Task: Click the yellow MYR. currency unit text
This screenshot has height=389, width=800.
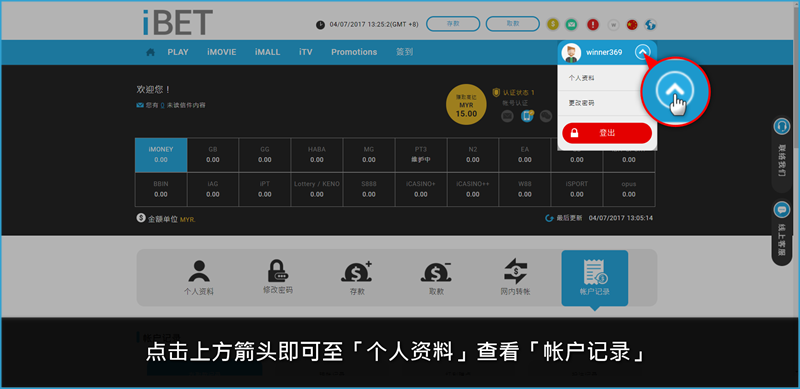Action: point(188,220)
